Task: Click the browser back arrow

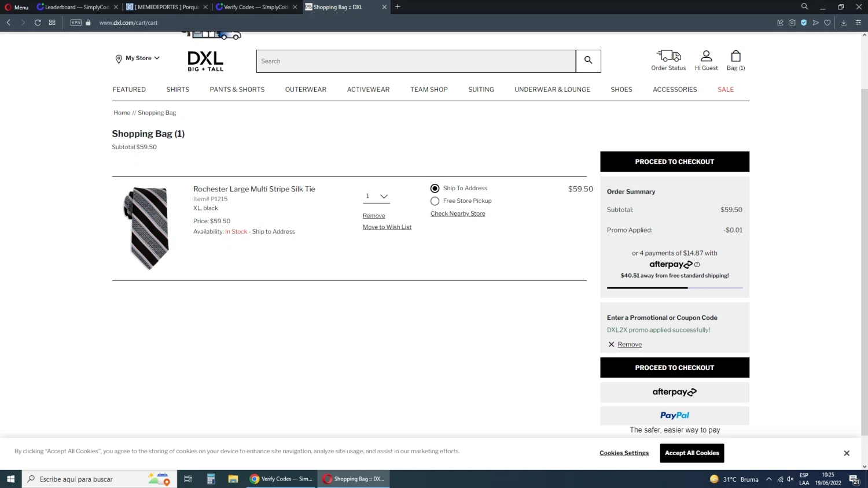Action: (x=9, y=23)
